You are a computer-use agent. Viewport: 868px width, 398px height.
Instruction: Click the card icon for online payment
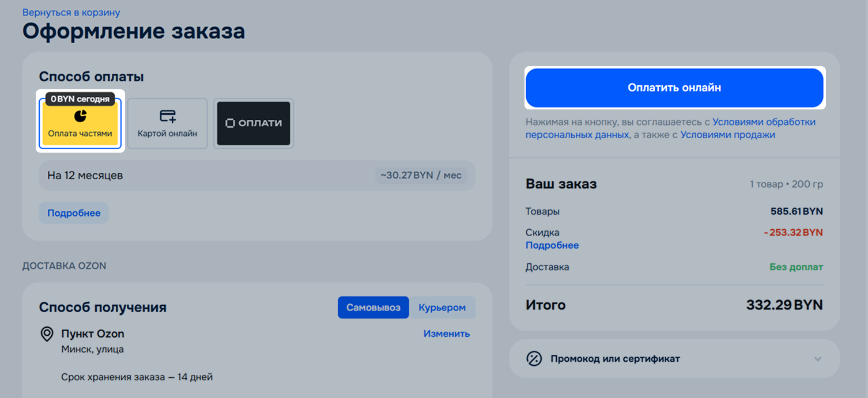(x=167, y=116)
